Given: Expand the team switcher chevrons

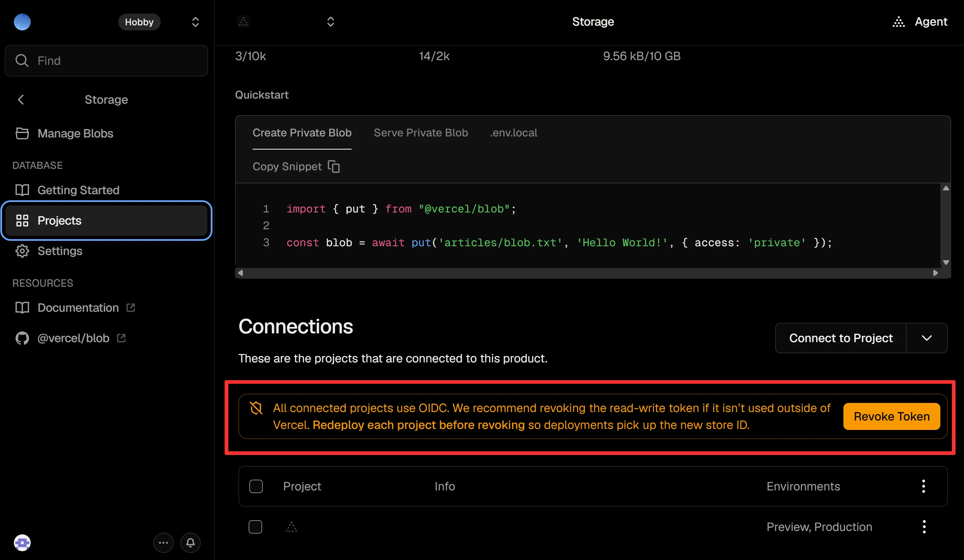Looking at the screenshot, I should tap(195, 22).
